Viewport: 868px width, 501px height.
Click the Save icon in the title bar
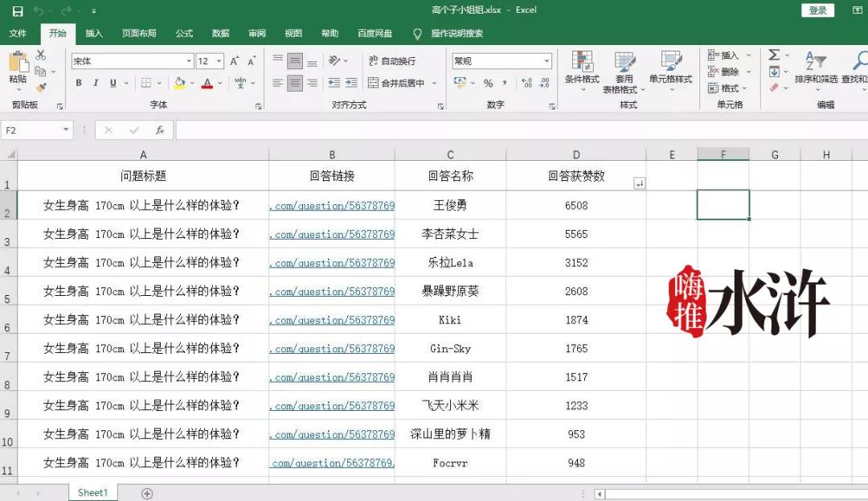pyautogui.click(x=18, y=11)
